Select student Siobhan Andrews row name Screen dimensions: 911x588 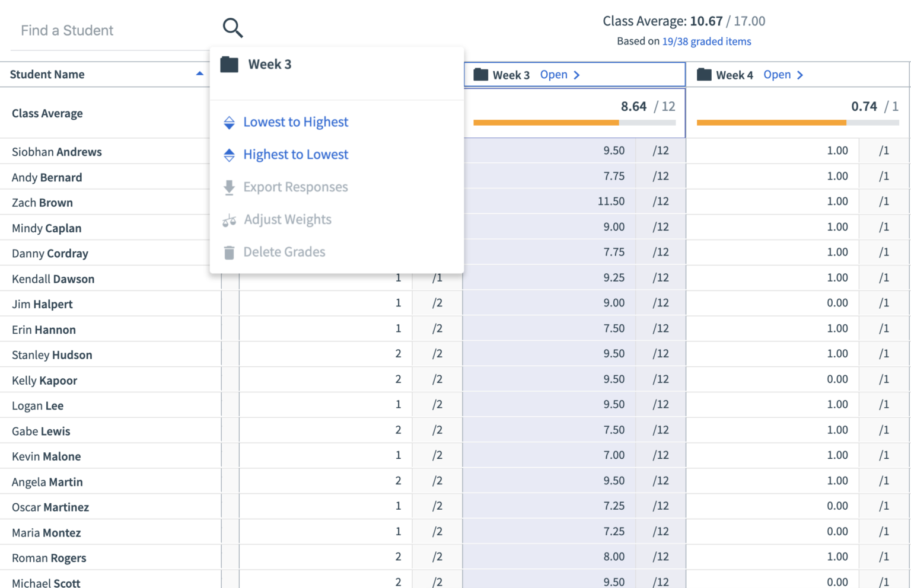click(x=57, y=152)
